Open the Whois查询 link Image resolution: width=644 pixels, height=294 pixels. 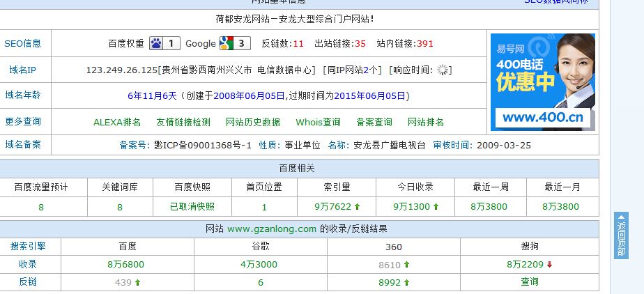[x=318, y=122]
